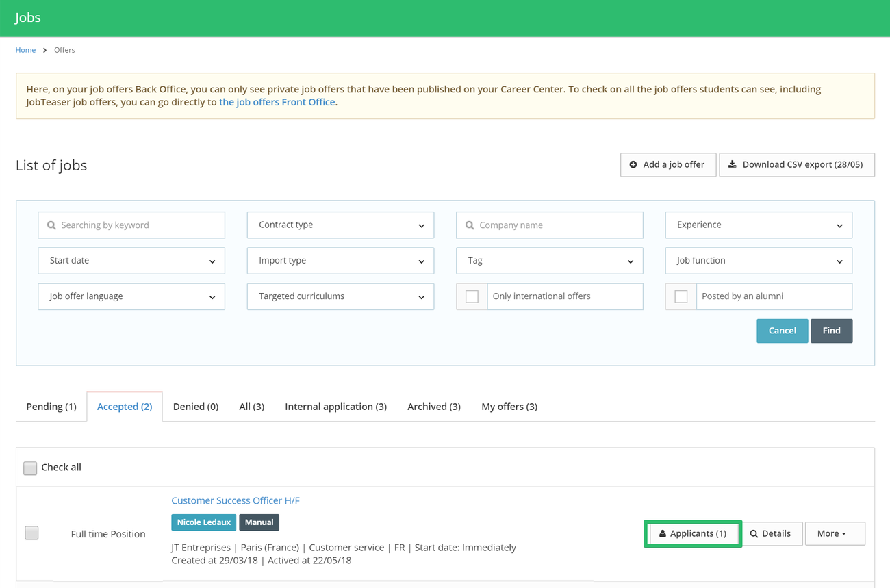Image resolution: width=890 pixels, height=588 pixels.
Task: Go to Home in the breadcrumb
Action: [25, 50]
